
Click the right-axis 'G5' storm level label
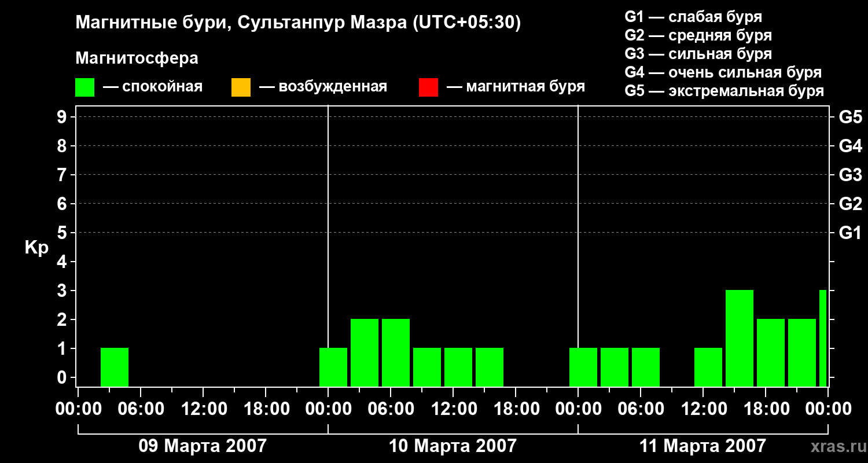coord(851,117)
